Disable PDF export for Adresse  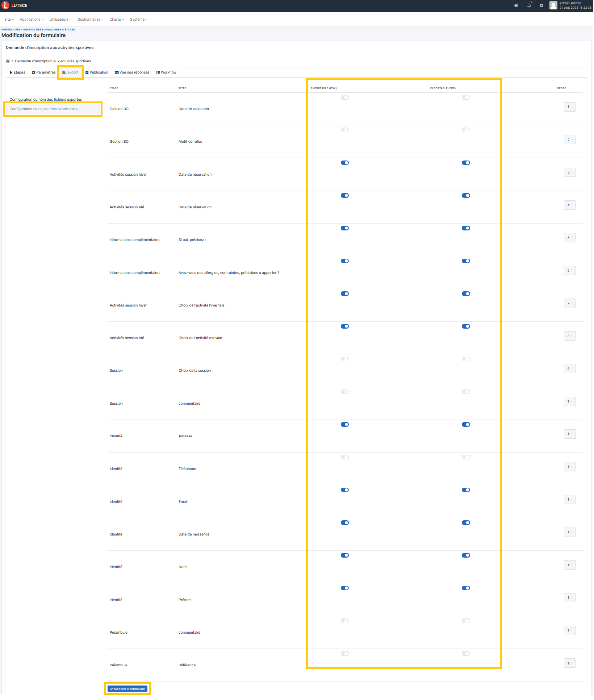coord(466,425)
